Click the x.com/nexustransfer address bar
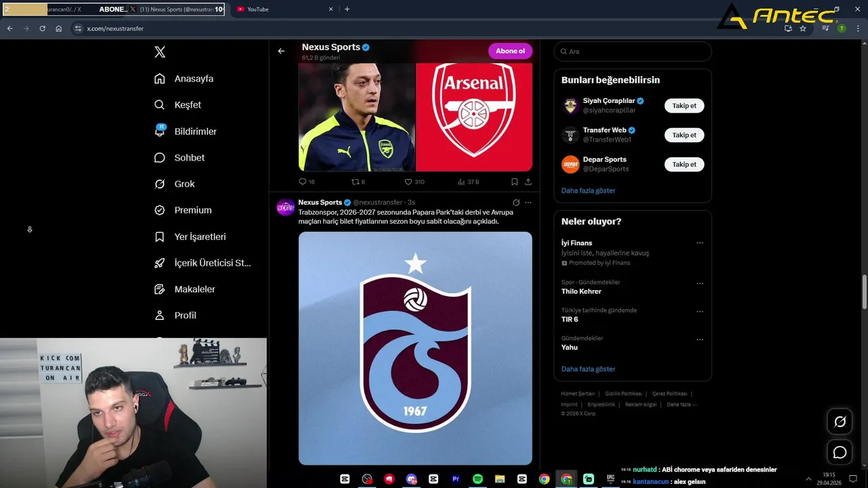868x488 pixels. 115,28
